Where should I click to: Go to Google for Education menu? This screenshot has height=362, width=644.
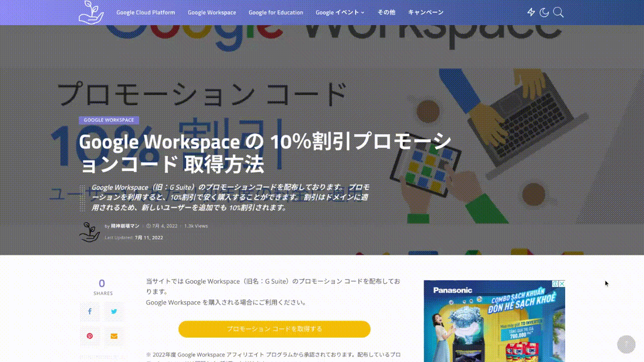tap(276, 13)
